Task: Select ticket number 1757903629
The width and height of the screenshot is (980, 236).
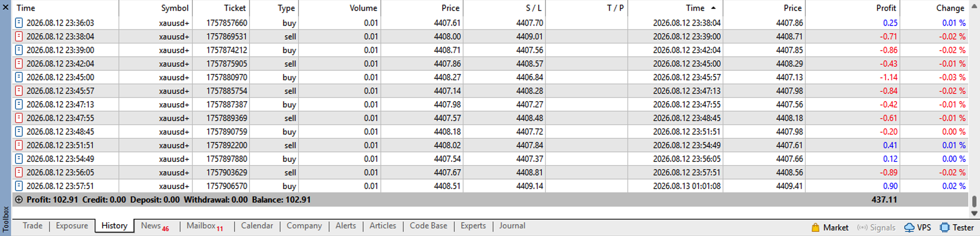Action: pyautogui.click(x=227, y=172)
